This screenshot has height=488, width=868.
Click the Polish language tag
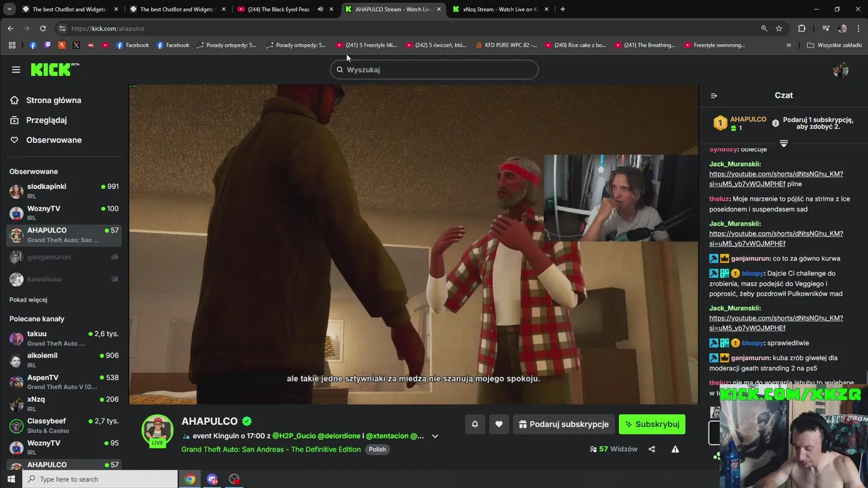(x=377, y=449)
